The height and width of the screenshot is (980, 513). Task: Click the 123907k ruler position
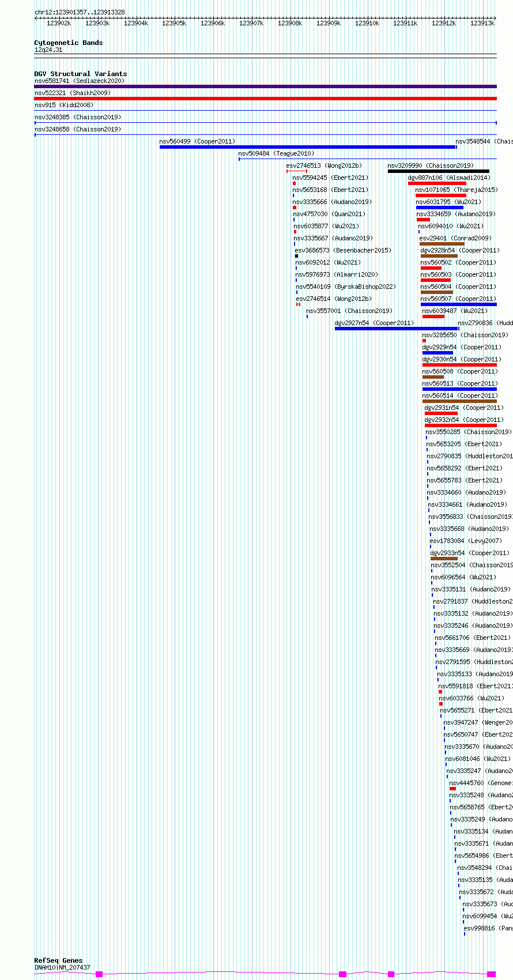coord(251,23)
